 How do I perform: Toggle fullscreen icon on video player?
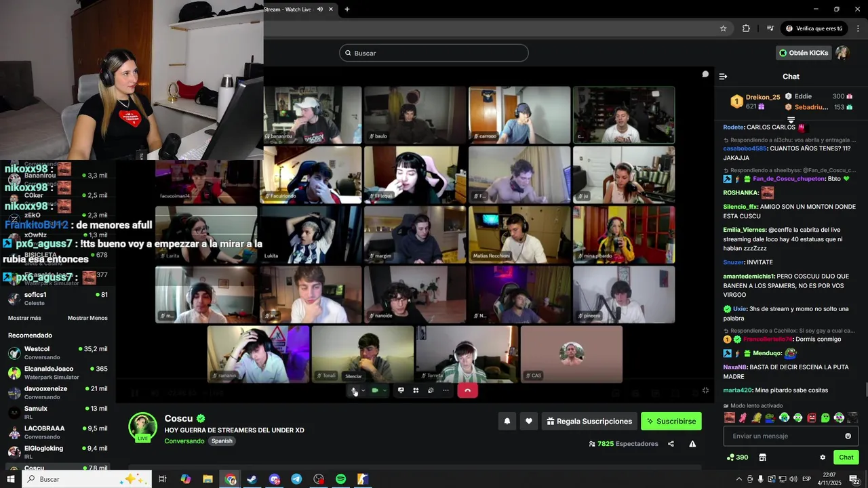705,390
